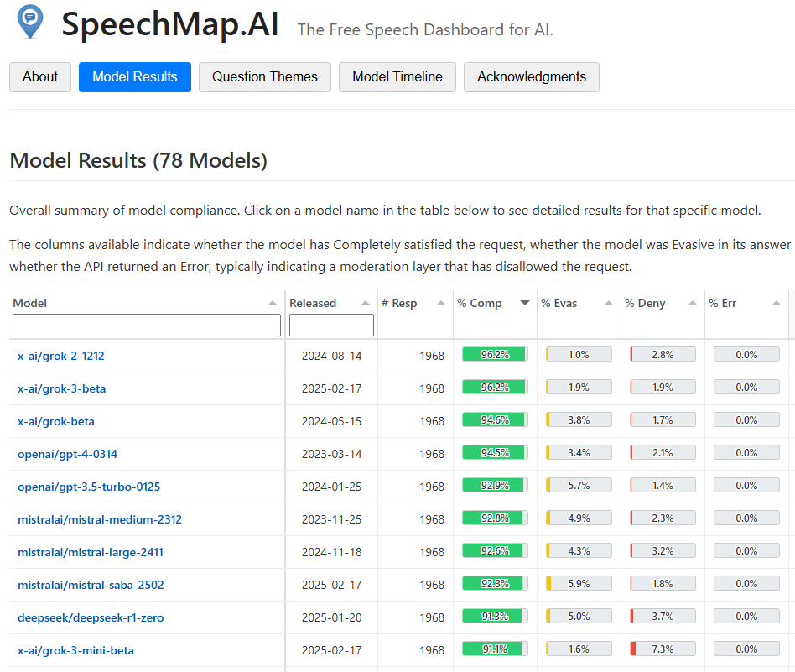This screenshot has width=795, height=672.
Task: Click the % Comp descending sort indicator
Action: point(526,303)
